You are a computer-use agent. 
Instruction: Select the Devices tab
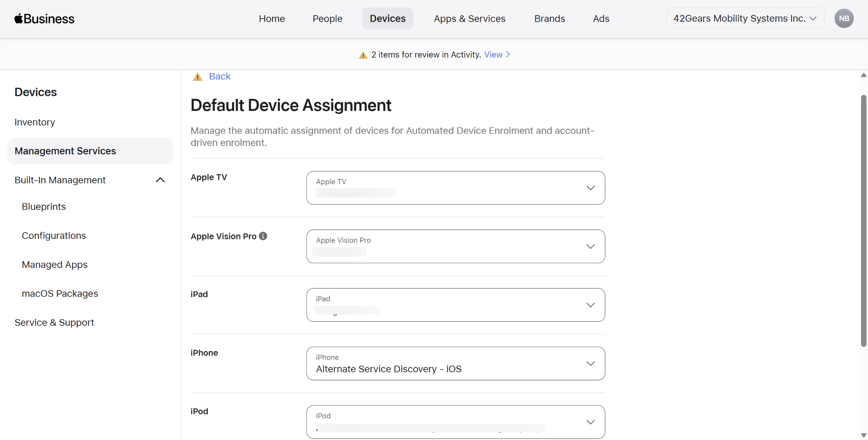click(x=388, y=19)
